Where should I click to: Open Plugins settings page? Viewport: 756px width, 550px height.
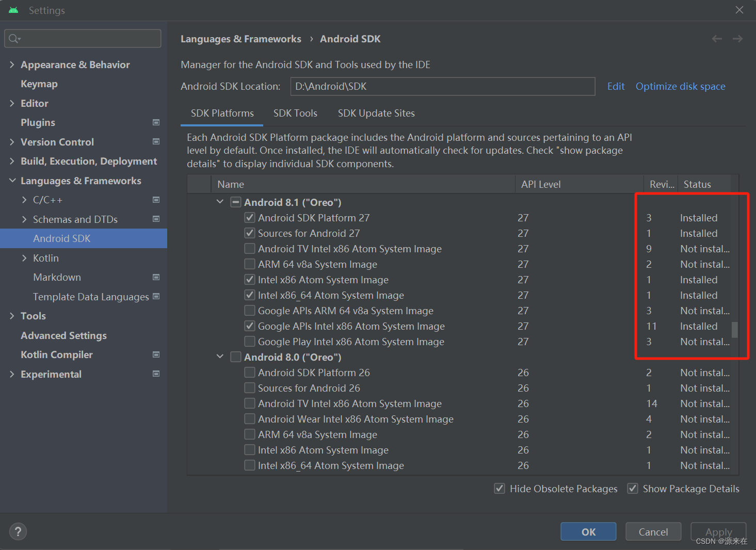click(38, 122)
